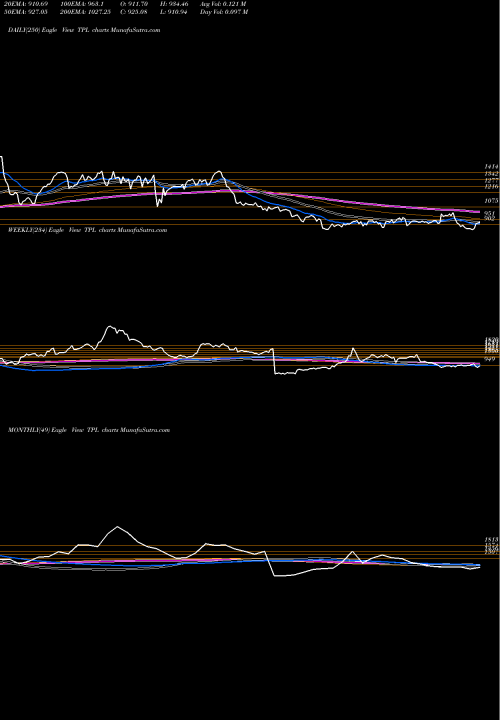The image size is (500, 720).
Task: Click the 50EMA: 927.03 value
Action: coord(24,12)
